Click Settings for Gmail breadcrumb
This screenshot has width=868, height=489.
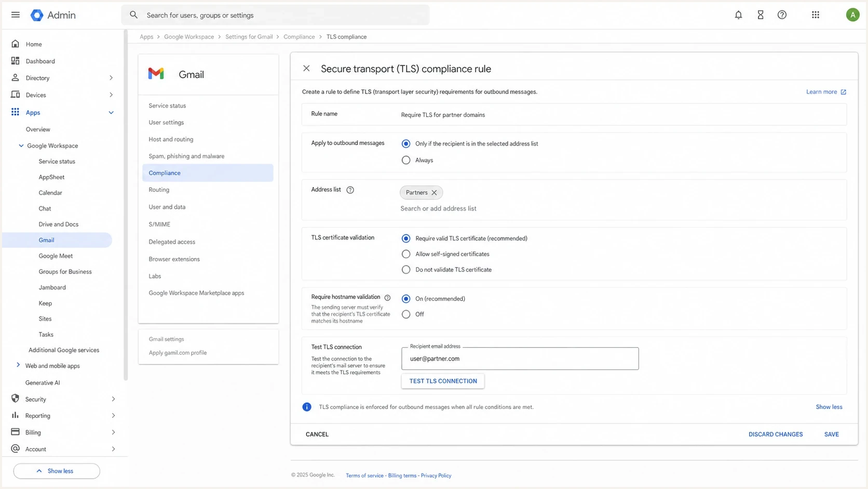(249, 37)
